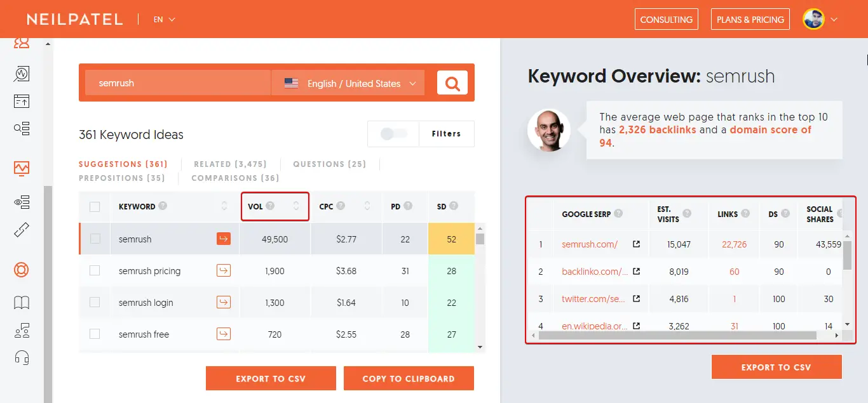Export keyword ideas with EXPORT TO CSV
This screenshot has width=868, height=403.
[x=271, y=378]
